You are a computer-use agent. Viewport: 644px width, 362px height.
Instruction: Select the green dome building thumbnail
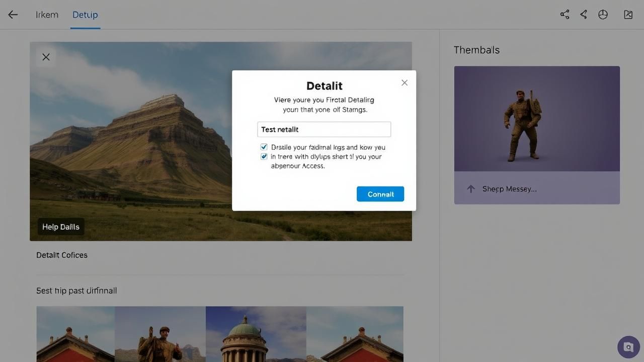(256, 334)
